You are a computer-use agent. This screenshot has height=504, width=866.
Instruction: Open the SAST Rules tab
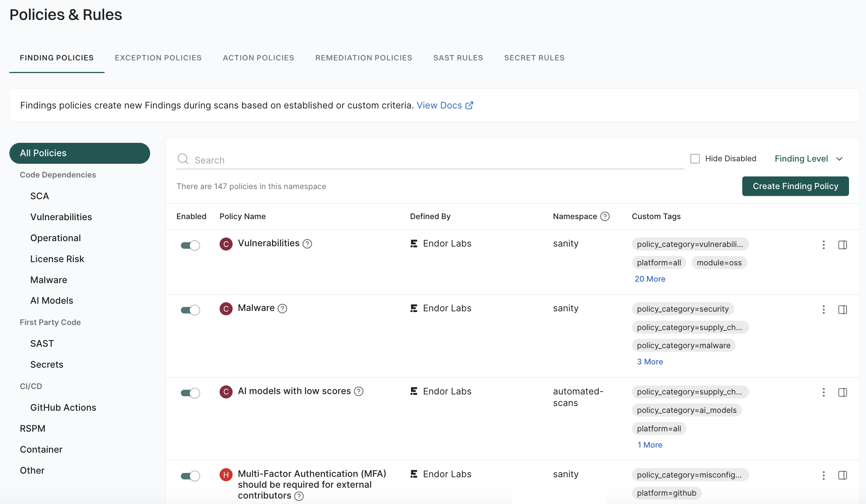pos(458,58)
